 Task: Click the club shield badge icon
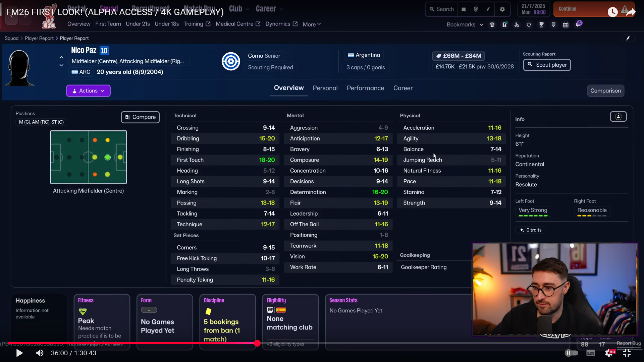click(553, 25)
